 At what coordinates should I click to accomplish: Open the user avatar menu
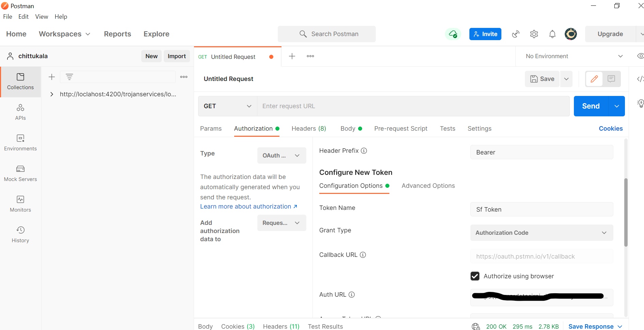[x=571, y=34]
